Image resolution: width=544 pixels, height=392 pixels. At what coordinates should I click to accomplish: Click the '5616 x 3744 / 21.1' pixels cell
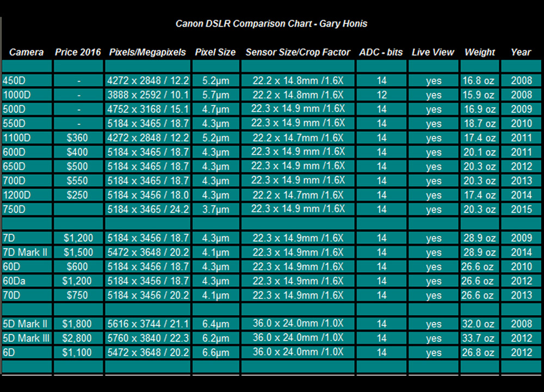(148, 323)
